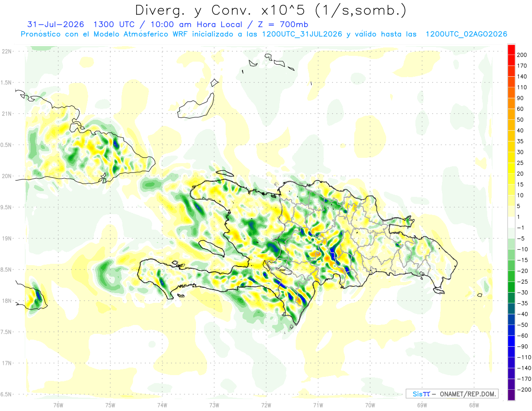Click the '-60' color scale label
532x411 pixels.
tap(522, 336)
